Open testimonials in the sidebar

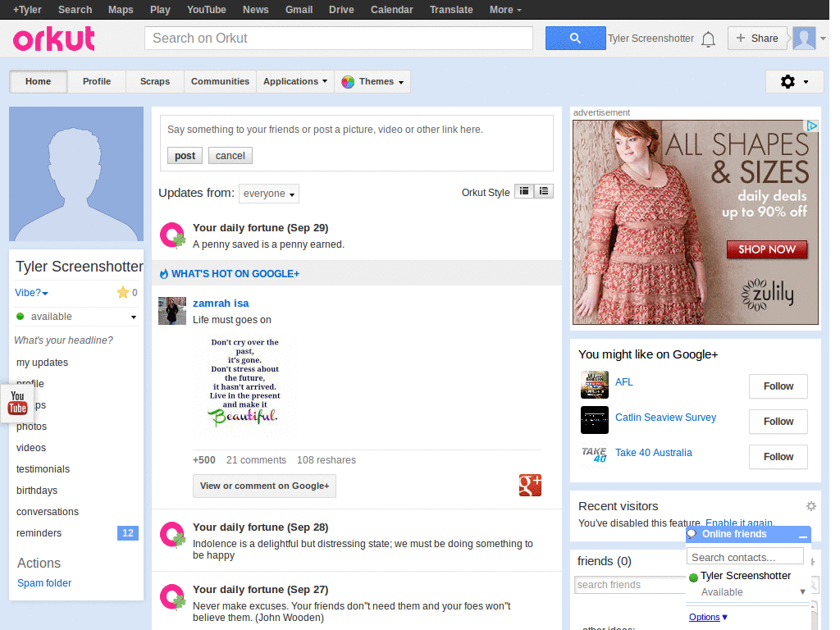pyautogui.click(x=43, y=468)
